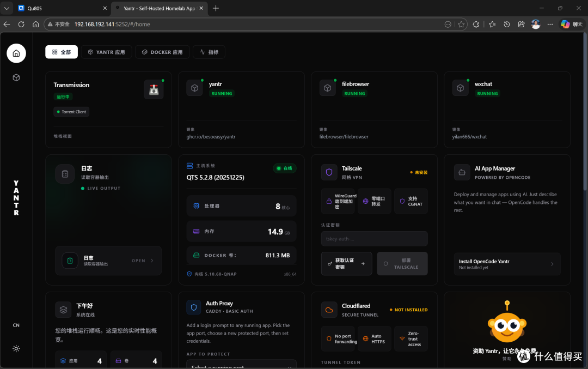Screen dimensions: 588x369
Task: Click the Torrent Client tag
Action: (x=71, y=112)
